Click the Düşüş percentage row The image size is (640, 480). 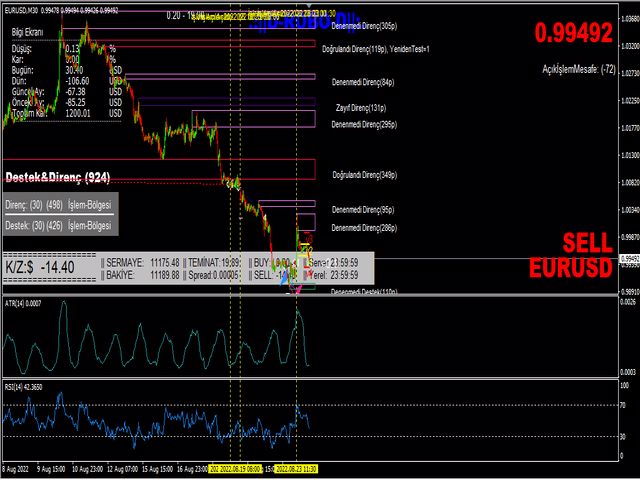(63, 49)
